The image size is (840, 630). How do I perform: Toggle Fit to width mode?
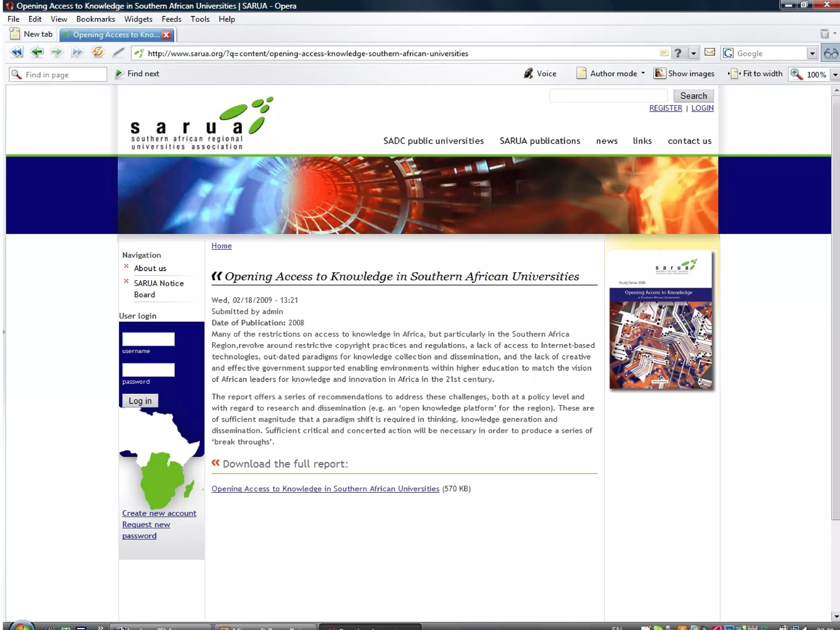click(756, 74)
